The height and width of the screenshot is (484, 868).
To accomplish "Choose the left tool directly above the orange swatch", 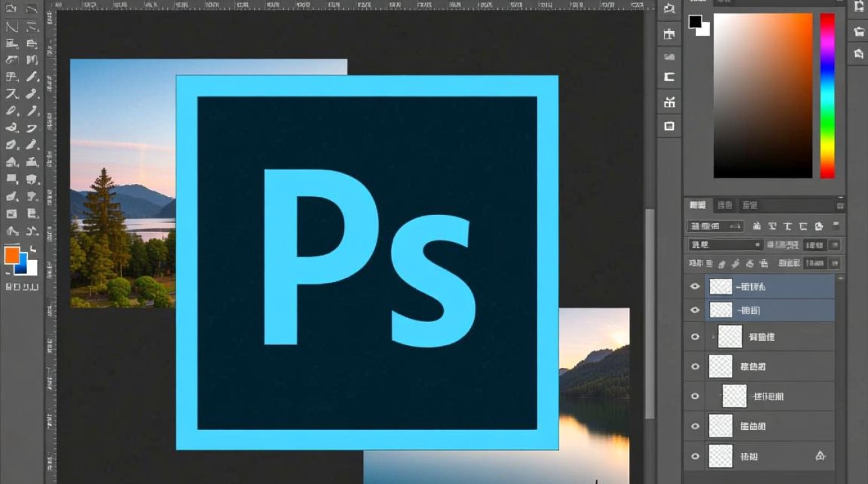I will click(x=12, y=230).
